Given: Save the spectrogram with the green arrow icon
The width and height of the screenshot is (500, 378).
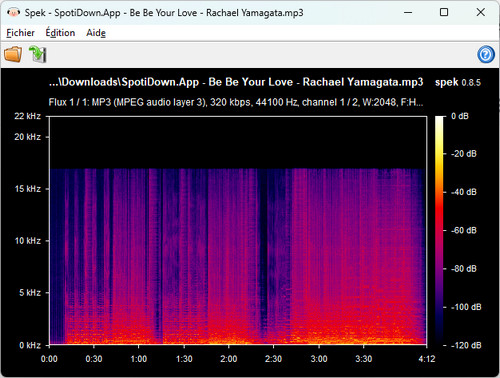Looking at the screenshot, I should (x=38, y=54).
